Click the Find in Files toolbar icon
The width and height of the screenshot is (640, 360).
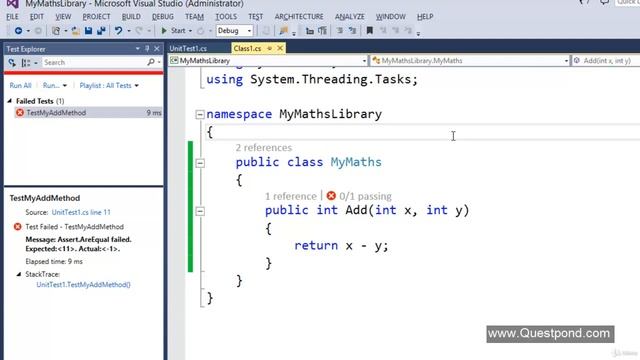point(283,31)
